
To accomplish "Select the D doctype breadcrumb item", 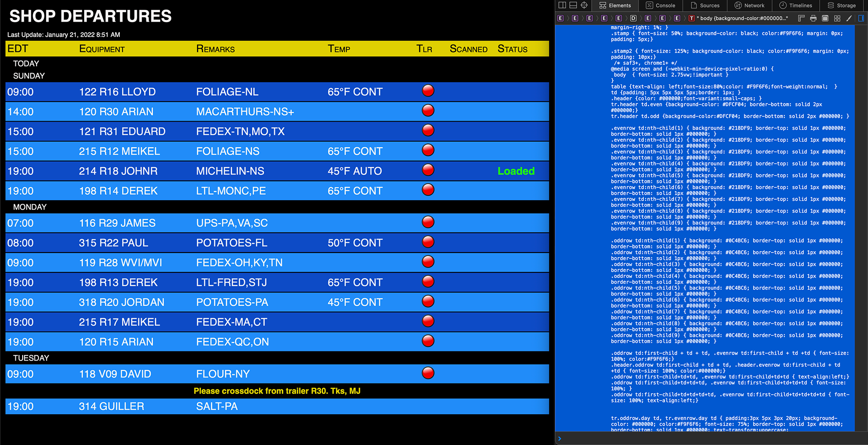I will tap(633, 18).
